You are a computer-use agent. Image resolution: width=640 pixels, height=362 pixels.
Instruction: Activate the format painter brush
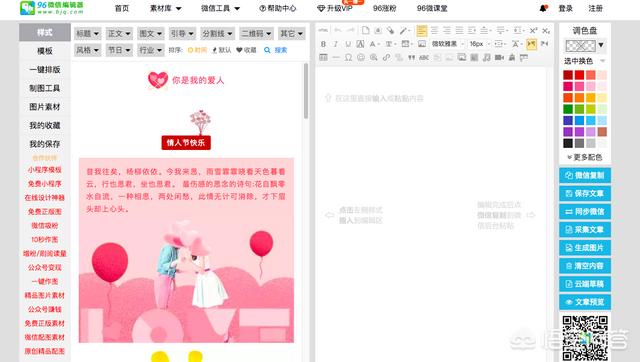(x=403, y=30)
